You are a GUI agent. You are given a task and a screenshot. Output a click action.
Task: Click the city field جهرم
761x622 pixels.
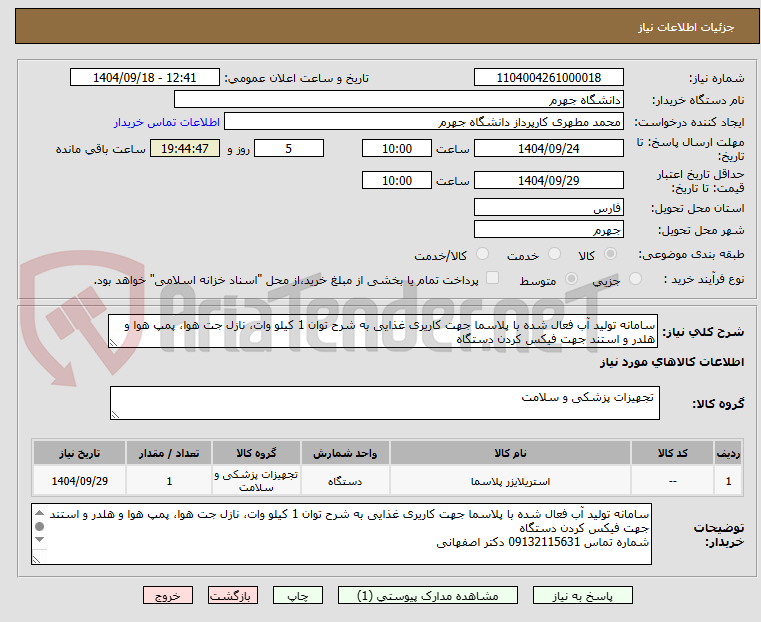(x=548, y=229)
